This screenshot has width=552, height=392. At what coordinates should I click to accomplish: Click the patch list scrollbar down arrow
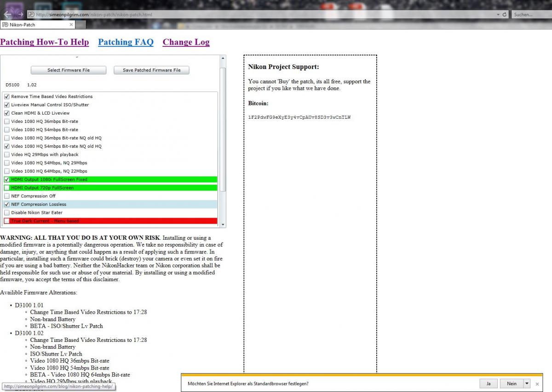click(223, 225)
